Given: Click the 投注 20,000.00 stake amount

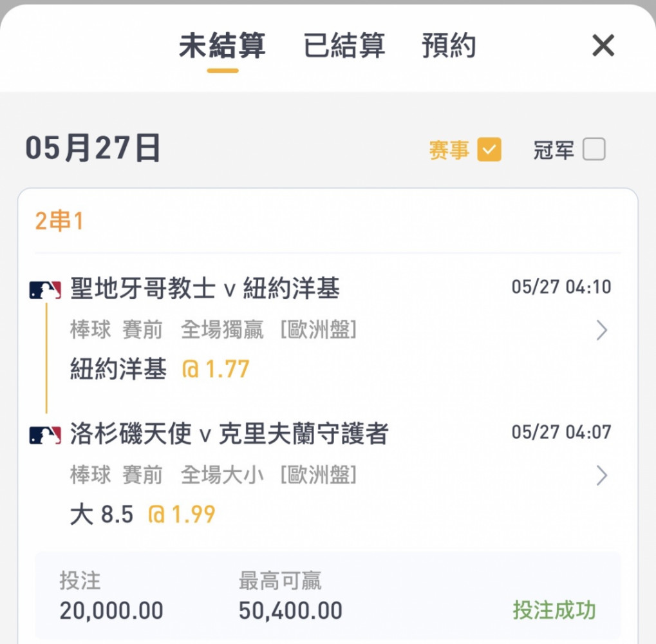Looking at the screenshot, I should coord(111,610).
